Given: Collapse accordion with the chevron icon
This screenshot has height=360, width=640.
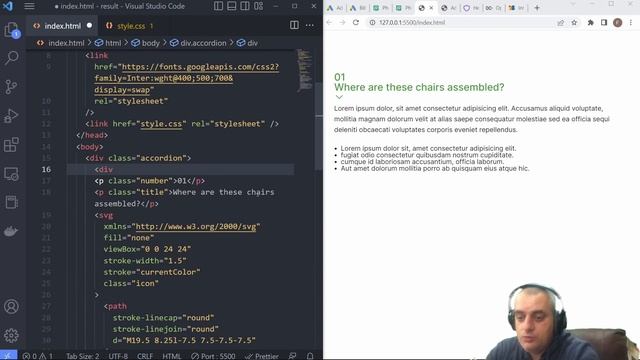Looking at the screenshot, I should click(x=339, y=97).
